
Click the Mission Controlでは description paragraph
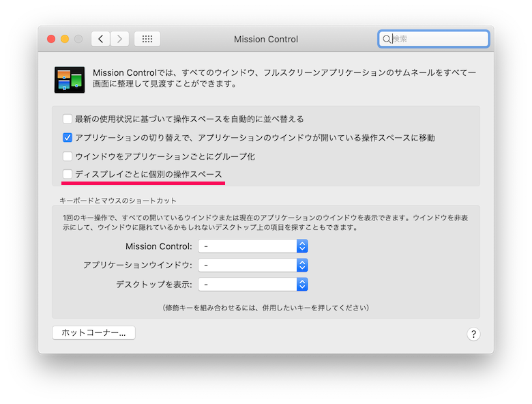[x=284, y=78]
